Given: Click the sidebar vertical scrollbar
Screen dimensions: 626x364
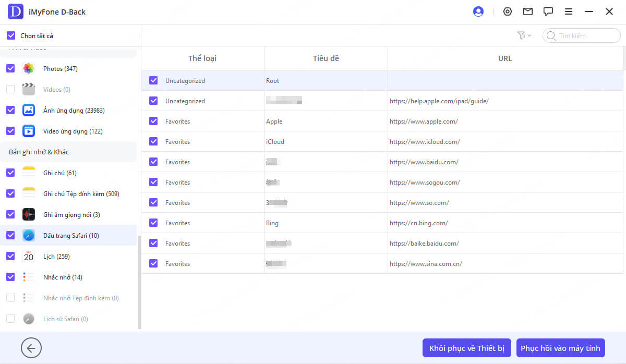Looking at the screenshot, I should tap(139, 282).
